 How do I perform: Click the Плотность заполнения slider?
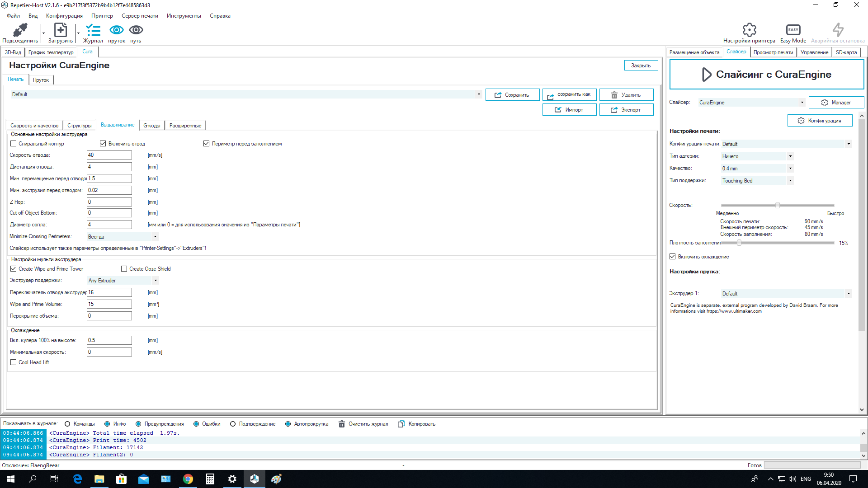pyautogui.click(x=778, y=243)
